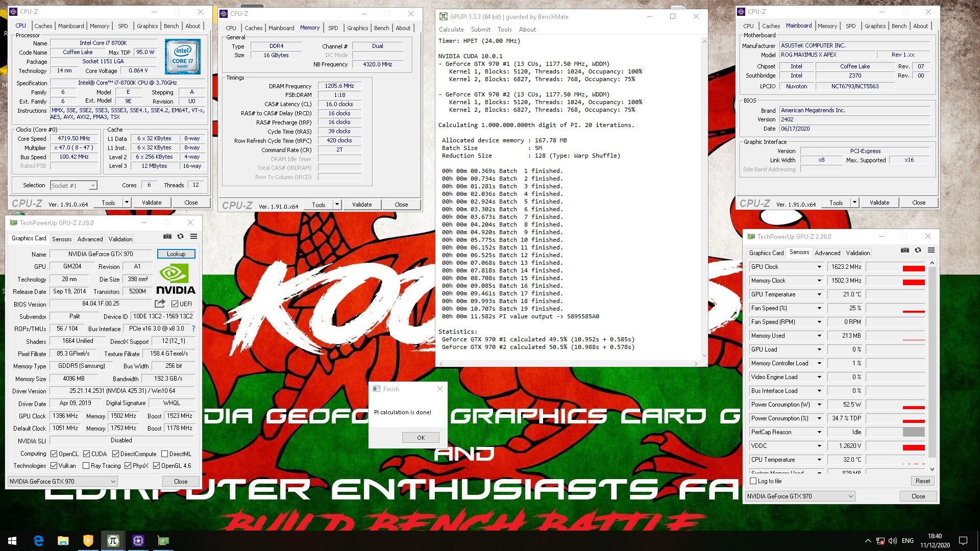
Task: Launch Microsoft Edge from taskbar
Action: pyautogui.click(x=38, y=541)
